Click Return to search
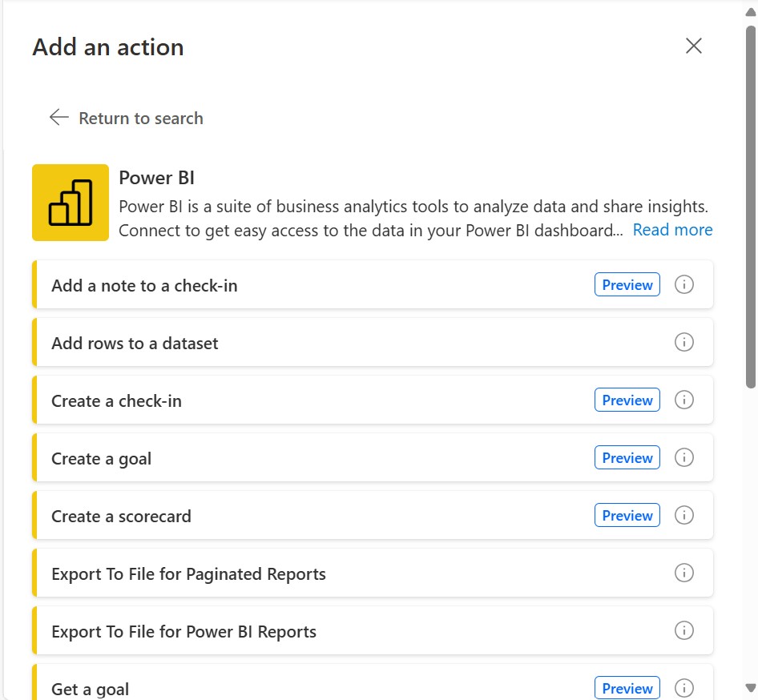 coord(140,118)
